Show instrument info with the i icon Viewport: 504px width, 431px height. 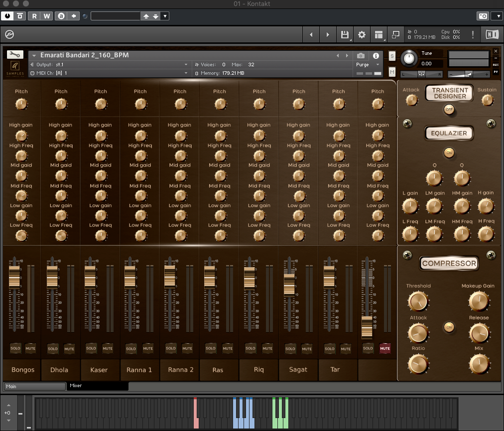(376, 56)
